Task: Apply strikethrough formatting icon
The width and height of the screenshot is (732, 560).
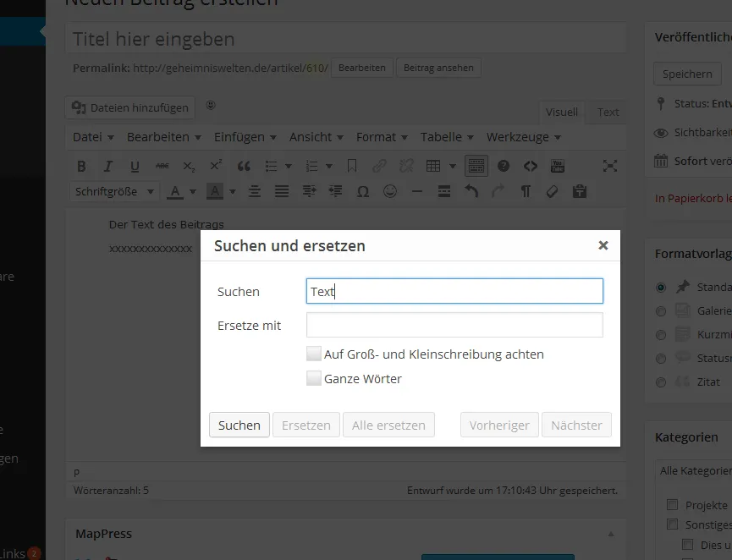Action: pyautogui.click(x=162, y=166)
